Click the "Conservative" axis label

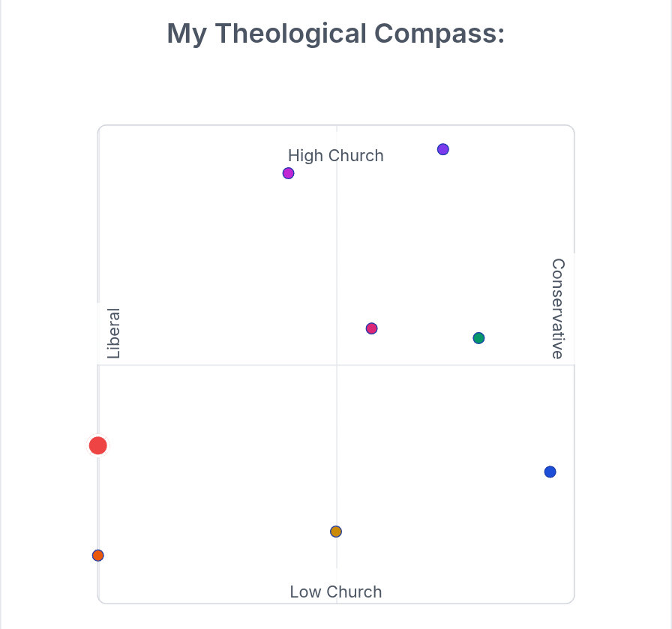(558, 309)
